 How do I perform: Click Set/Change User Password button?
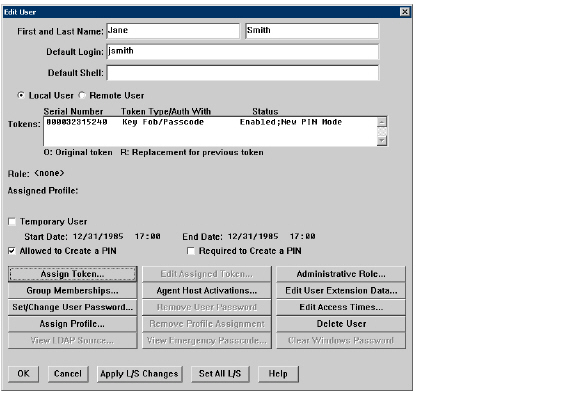pos(72,307)
